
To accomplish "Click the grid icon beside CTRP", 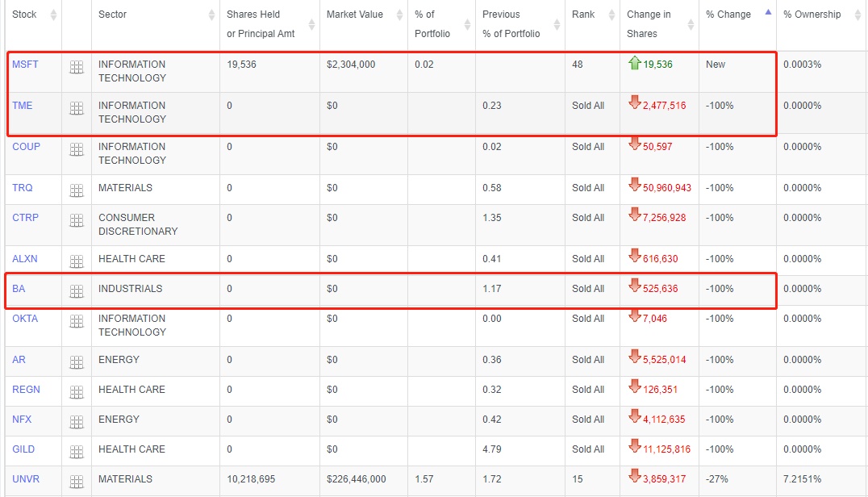I will coord(77,221).
